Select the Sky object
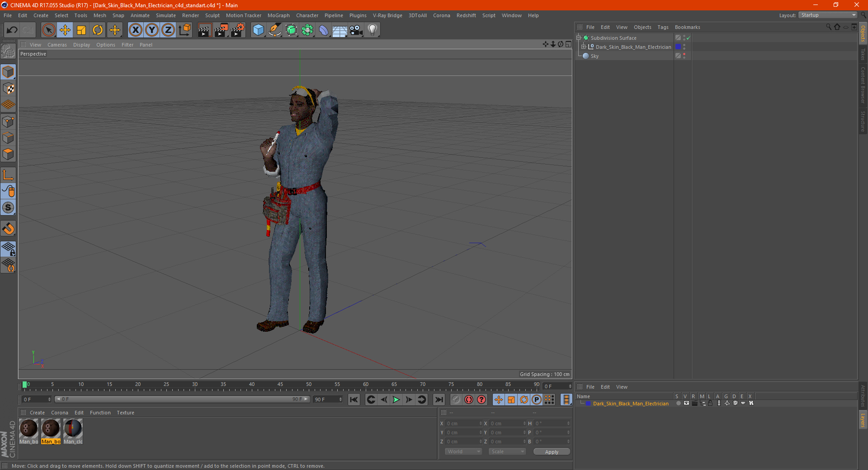This screenshot has height=470, width=868. point(594,56)
